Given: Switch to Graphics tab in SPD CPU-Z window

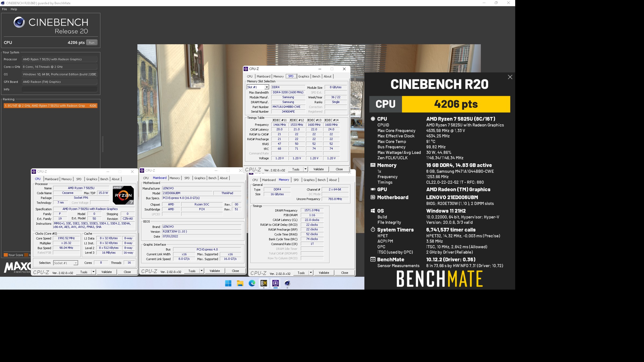Looking at the screenshot, I should click(x=304, y=76).
